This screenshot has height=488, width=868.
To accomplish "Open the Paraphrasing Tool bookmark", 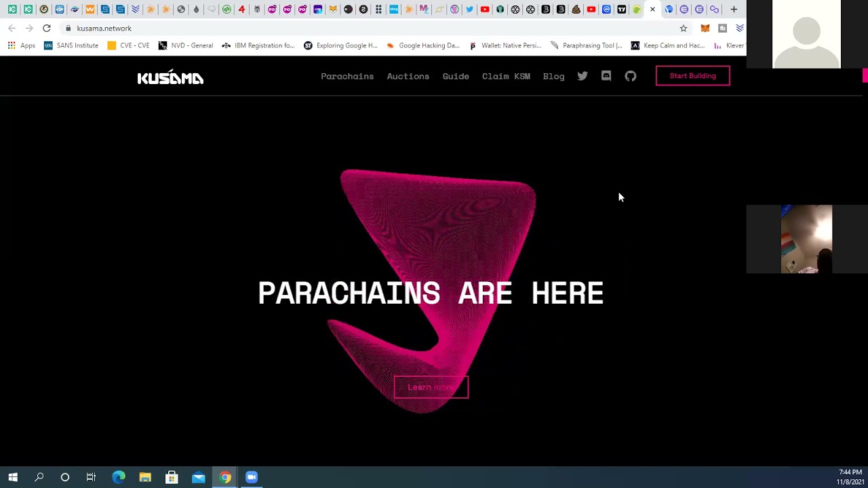I will (x=587, y=45).
